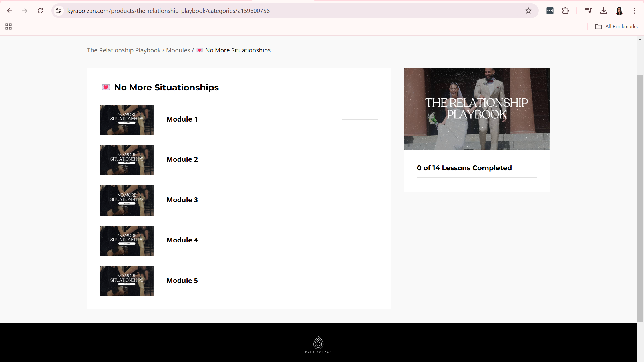
Task: Click the browser back arrow
Action: (x=9, y=11)
